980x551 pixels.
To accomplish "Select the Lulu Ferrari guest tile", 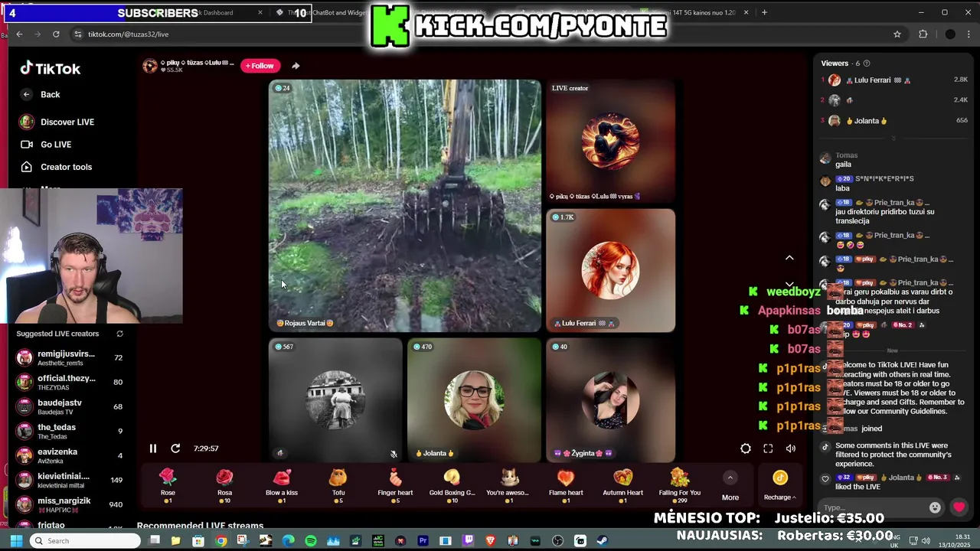I will point(610,270).
